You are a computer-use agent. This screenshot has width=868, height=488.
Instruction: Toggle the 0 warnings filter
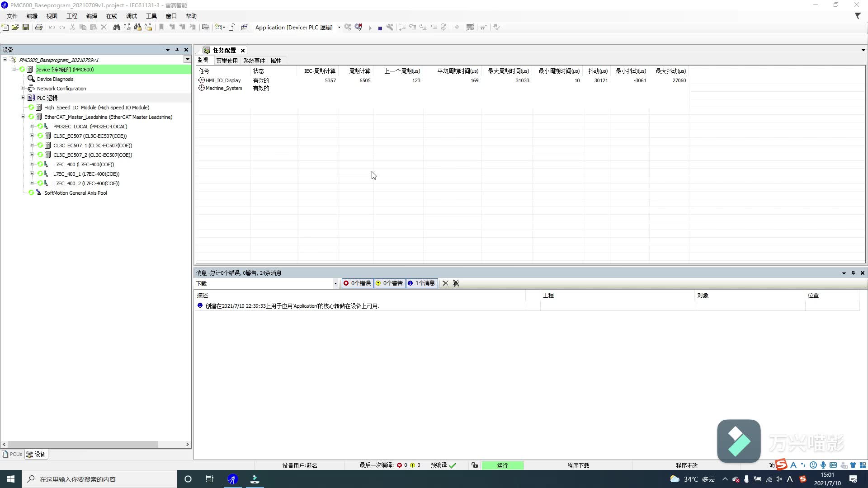pyautogui.click(x=389, y=283)
